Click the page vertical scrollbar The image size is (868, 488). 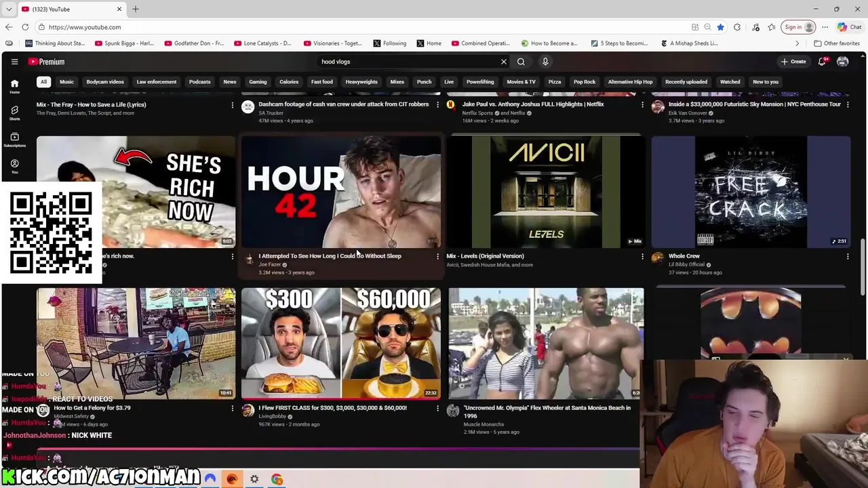pyautogui.click(x=863, y=268)
